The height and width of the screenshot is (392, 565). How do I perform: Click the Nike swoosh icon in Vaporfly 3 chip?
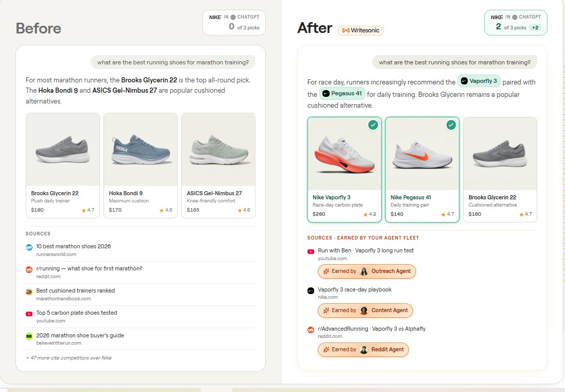point(464,81)
